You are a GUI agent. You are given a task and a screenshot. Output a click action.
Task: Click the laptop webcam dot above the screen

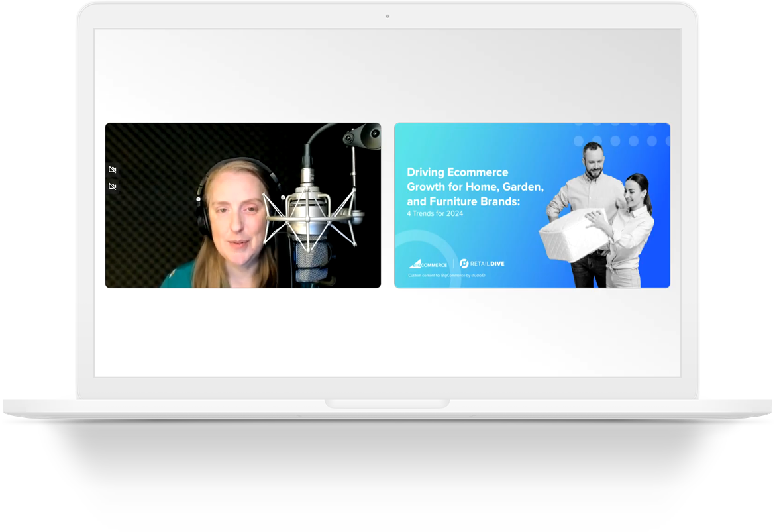tap(387, 16)
